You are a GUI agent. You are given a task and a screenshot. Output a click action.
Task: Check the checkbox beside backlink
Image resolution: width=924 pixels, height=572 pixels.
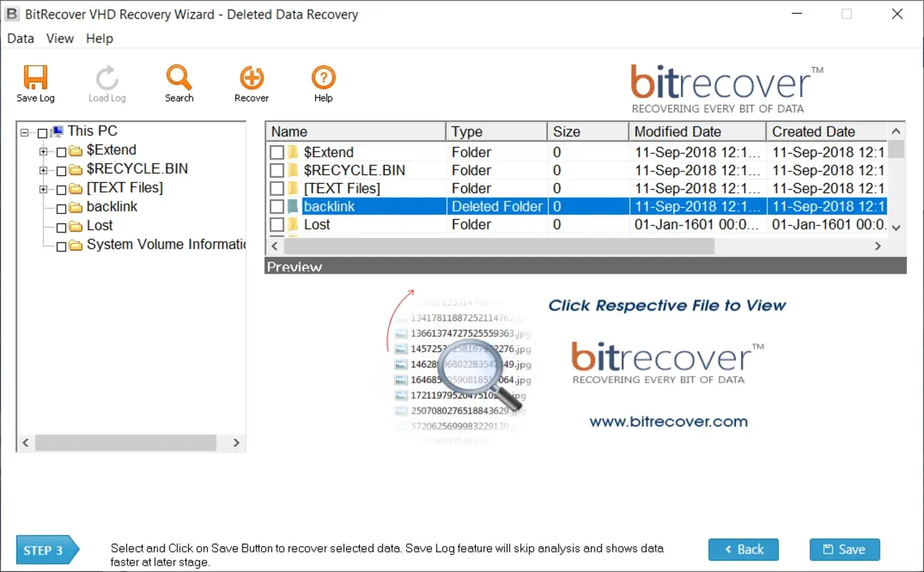pos(277,206)
